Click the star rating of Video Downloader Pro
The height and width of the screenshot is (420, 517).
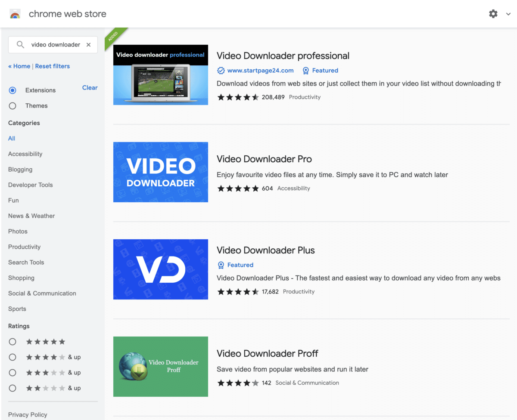pos(238,188)
